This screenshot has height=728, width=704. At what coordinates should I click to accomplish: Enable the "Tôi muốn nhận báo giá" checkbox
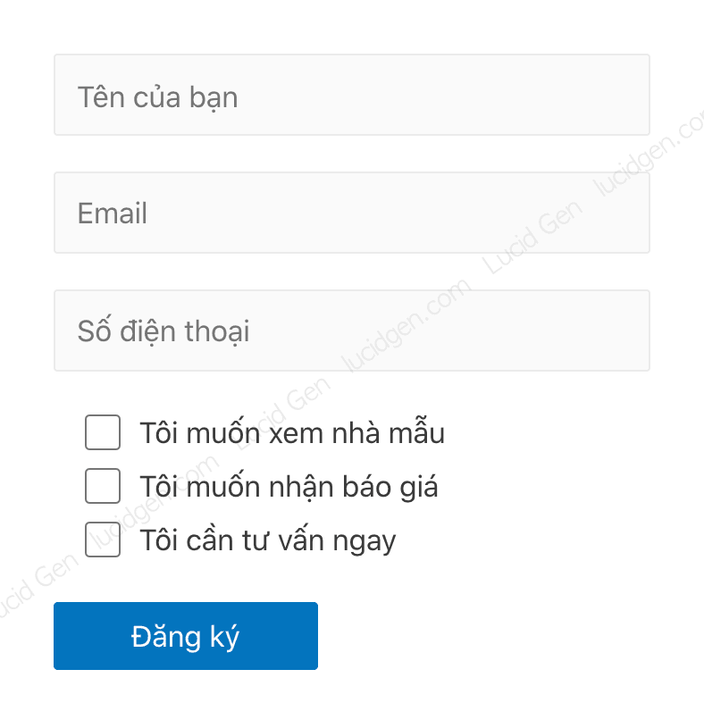point(103,486)
